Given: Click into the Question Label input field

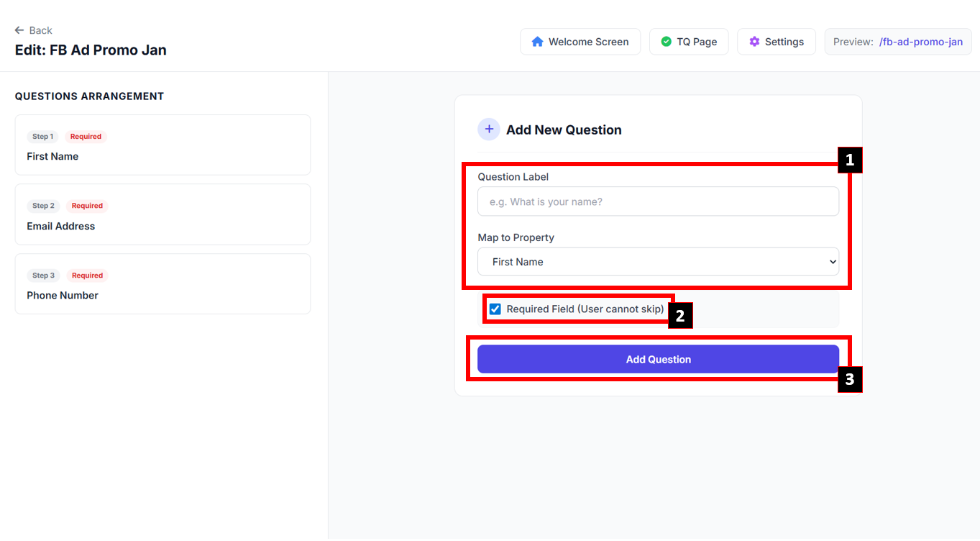Looking at the screenshot, I should (x=657, y=201).
